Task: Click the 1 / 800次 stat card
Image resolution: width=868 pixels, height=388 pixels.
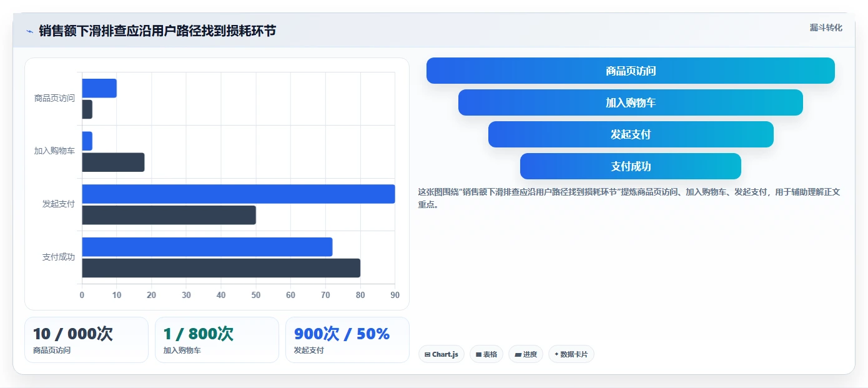Action: coord(217,340)
